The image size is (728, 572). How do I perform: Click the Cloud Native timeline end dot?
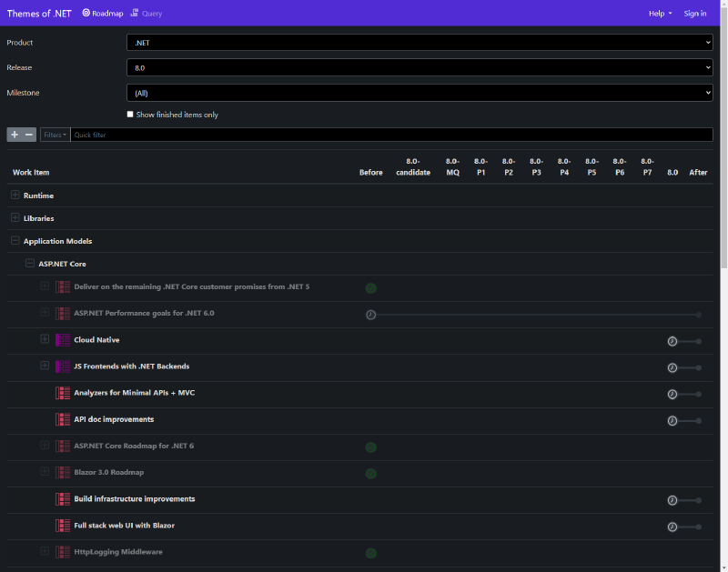(x=698, y=341)
